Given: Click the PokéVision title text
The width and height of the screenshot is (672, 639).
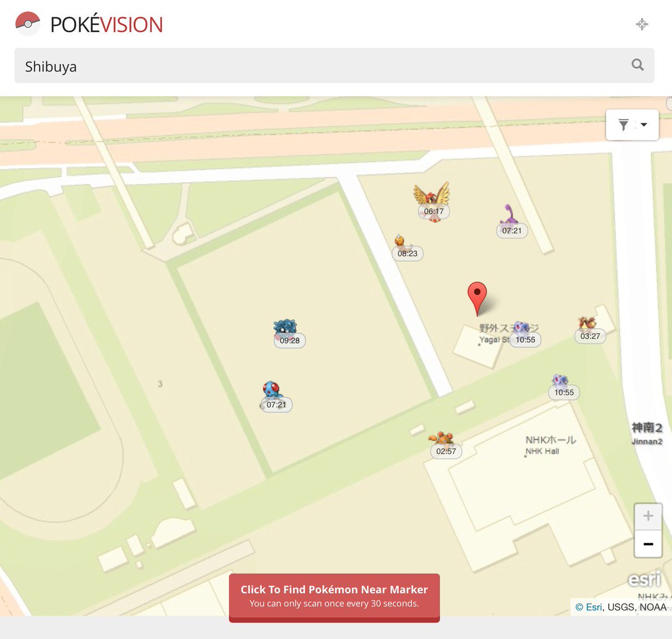Looking at the screenshot, I should point(106,25).
